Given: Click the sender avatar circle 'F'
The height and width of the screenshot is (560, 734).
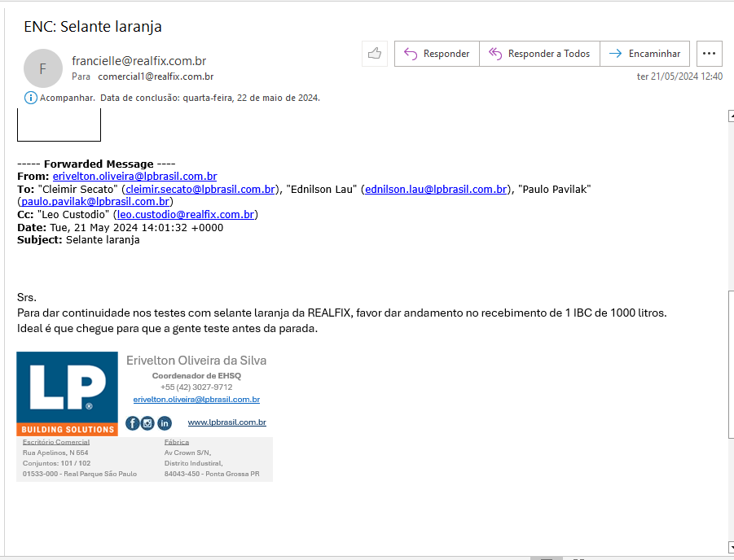Looking at the screenshot, I should point(43,68).
